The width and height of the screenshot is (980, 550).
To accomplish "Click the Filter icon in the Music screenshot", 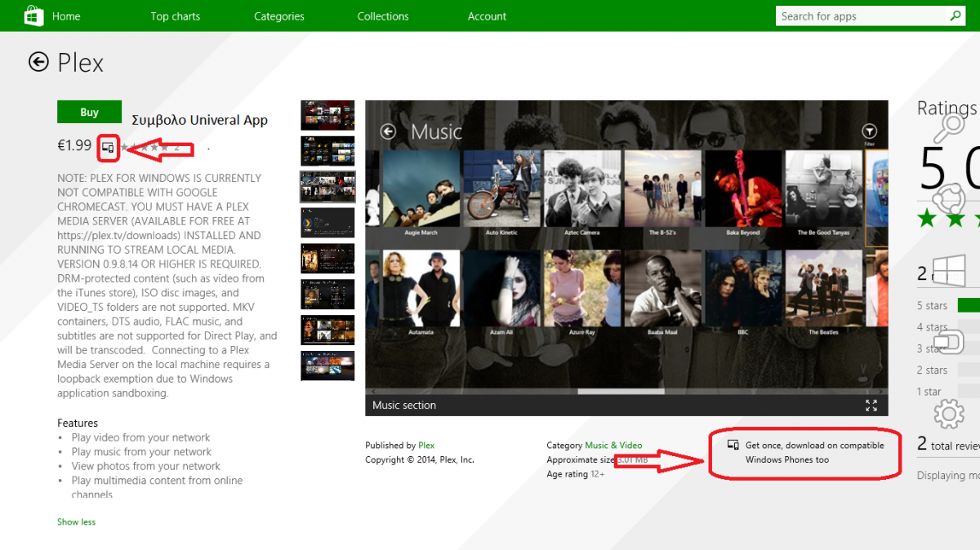I will click(x=870, y=131).
